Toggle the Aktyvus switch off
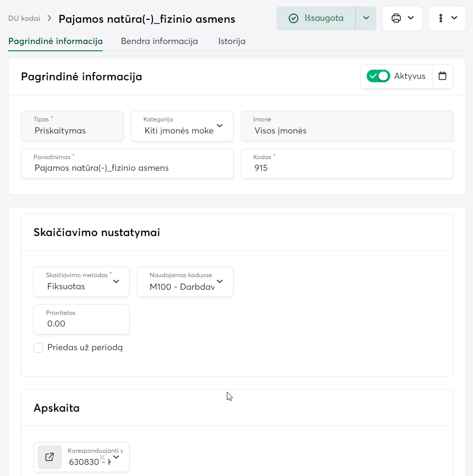 click(378, 76)
